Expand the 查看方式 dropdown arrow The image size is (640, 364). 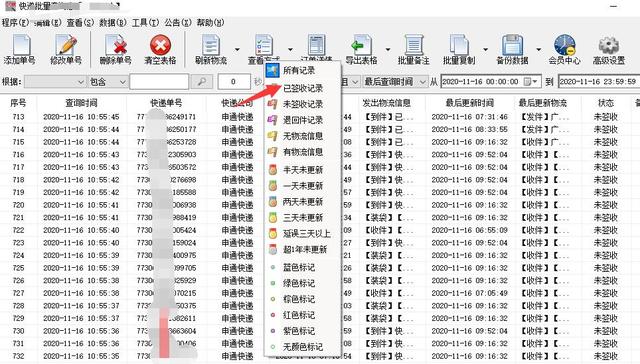(290, 50)
